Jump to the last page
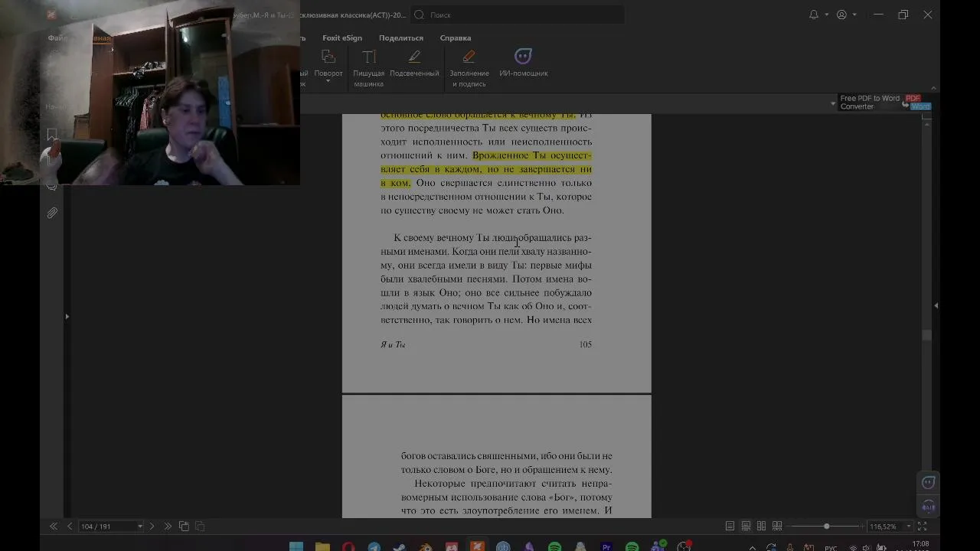980x551 pixels. (168, 527)
